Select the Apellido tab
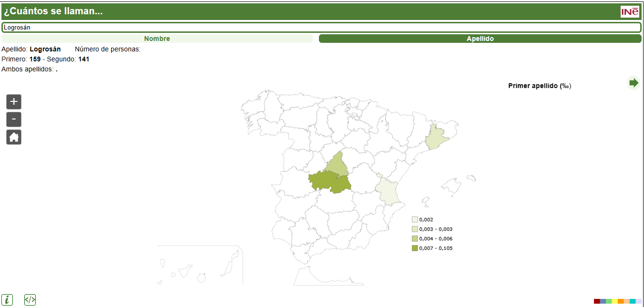 coord(480,39)
